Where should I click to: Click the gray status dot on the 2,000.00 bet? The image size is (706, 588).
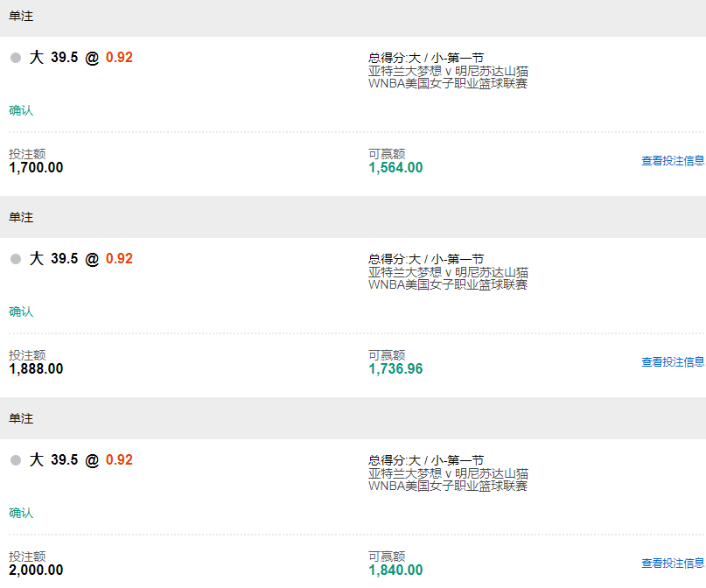pyautogui.click(x=16, y=461)
